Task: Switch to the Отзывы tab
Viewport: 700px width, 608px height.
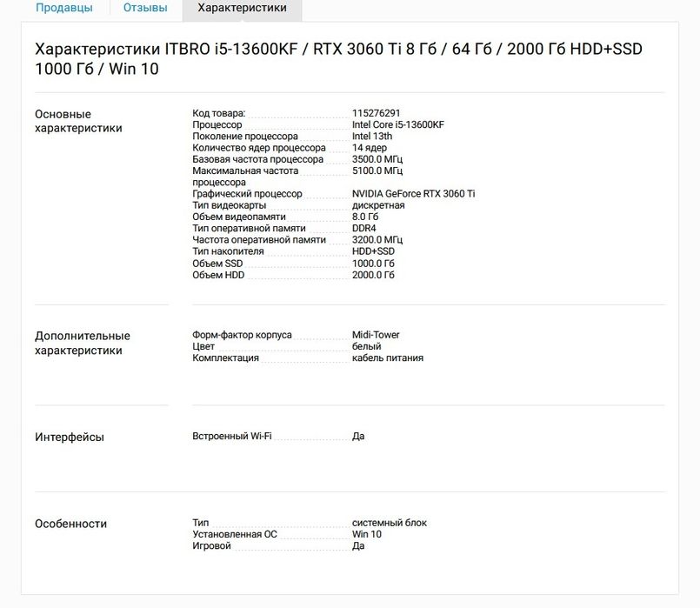Action: pos(145,8)
